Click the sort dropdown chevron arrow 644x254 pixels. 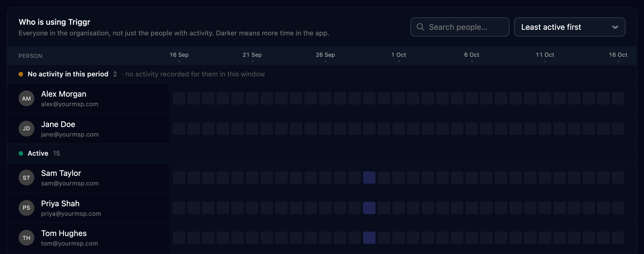coord(615,27)
